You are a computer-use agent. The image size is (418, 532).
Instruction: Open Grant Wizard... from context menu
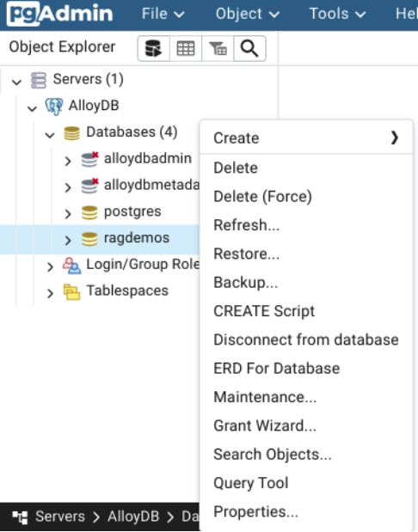(x=306, y=425)
